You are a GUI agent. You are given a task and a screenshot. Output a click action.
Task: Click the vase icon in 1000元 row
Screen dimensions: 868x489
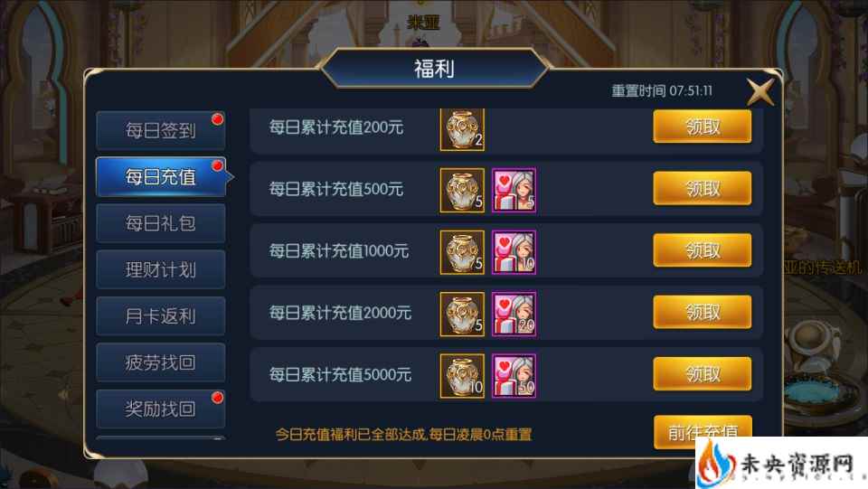click(462, 252)
